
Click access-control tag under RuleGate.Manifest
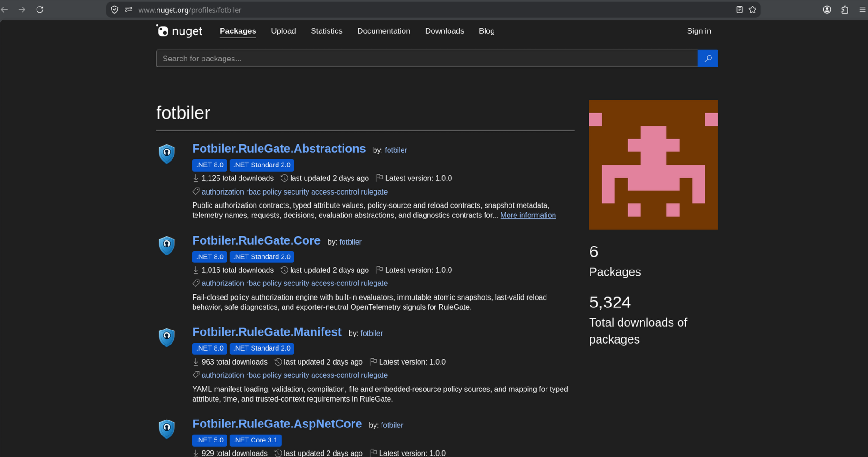(335, 375)
